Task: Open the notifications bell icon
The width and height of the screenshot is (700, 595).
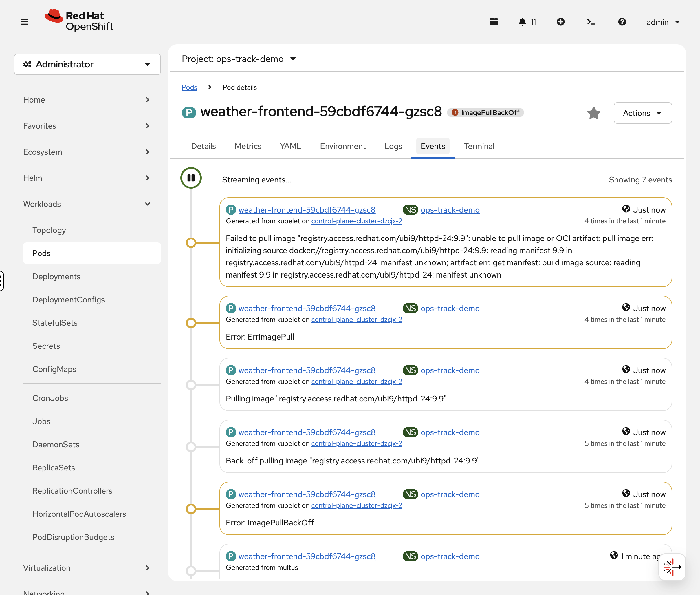Action: click(x=522, y=22)
